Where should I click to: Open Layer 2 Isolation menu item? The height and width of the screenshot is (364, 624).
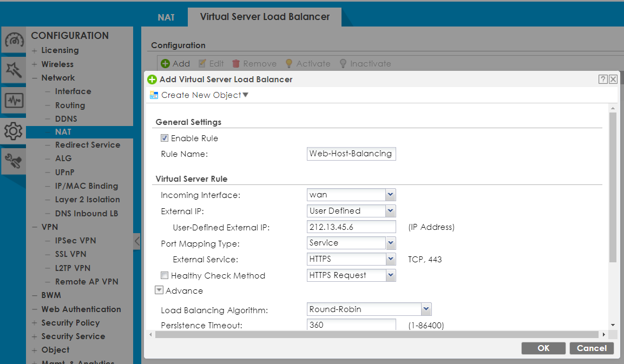point(87,199)
